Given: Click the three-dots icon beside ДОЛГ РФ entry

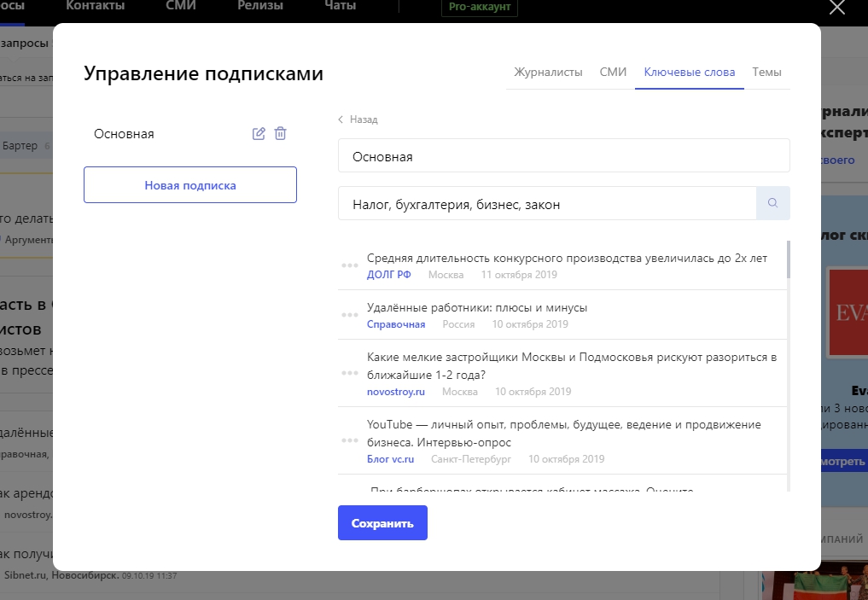Looking at the screenshot, I should coord(349,265).
